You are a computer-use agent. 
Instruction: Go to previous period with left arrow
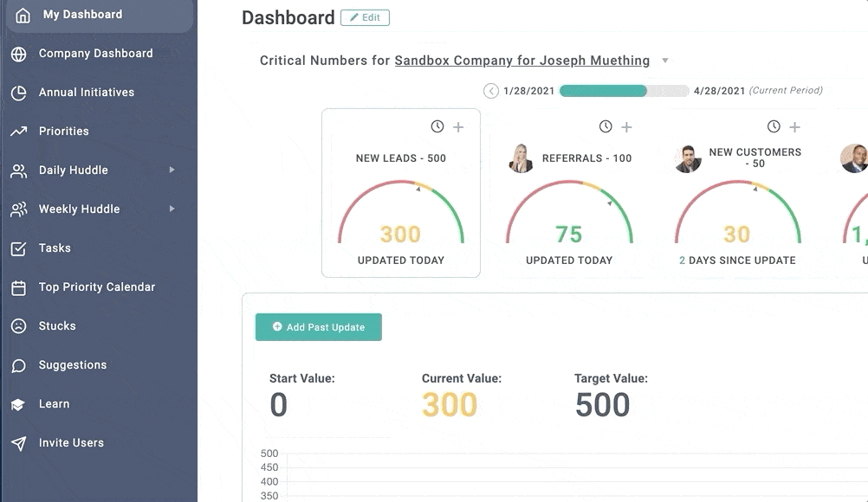[x=491, y=91]
